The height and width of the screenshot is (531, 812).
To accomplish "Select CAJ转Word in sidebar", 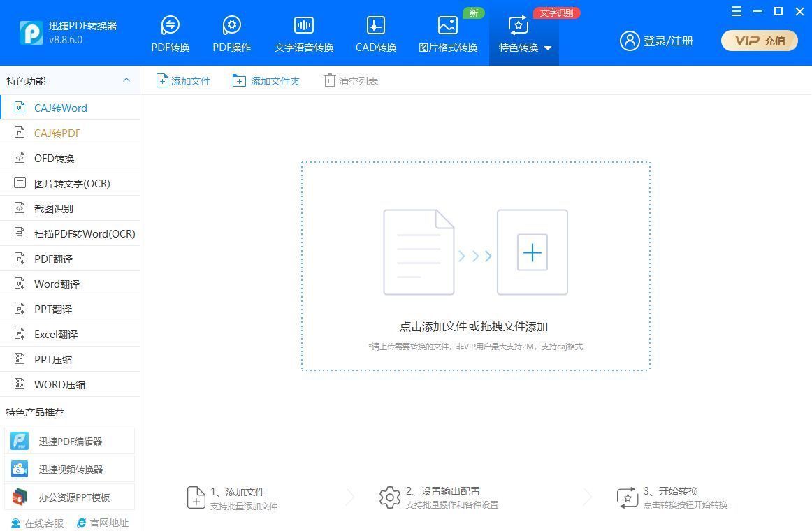I will click(70, 108).
